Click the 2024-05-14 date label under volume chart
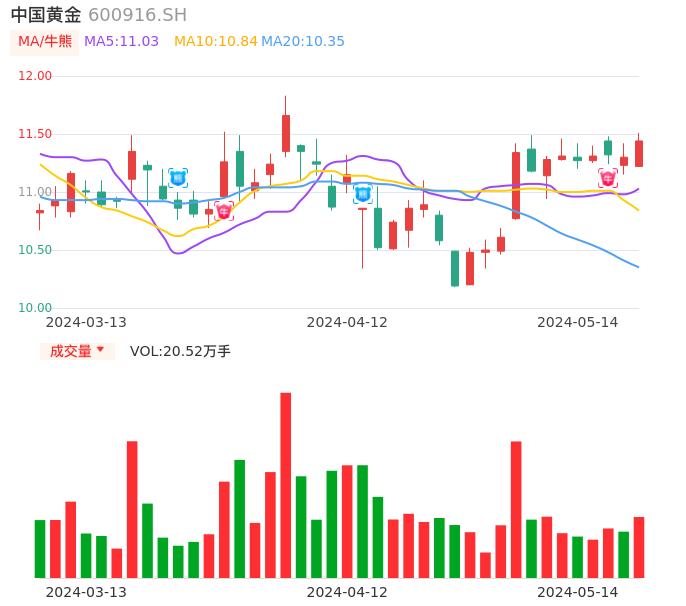This screenshot has height=606, width=686. [578, 592]
